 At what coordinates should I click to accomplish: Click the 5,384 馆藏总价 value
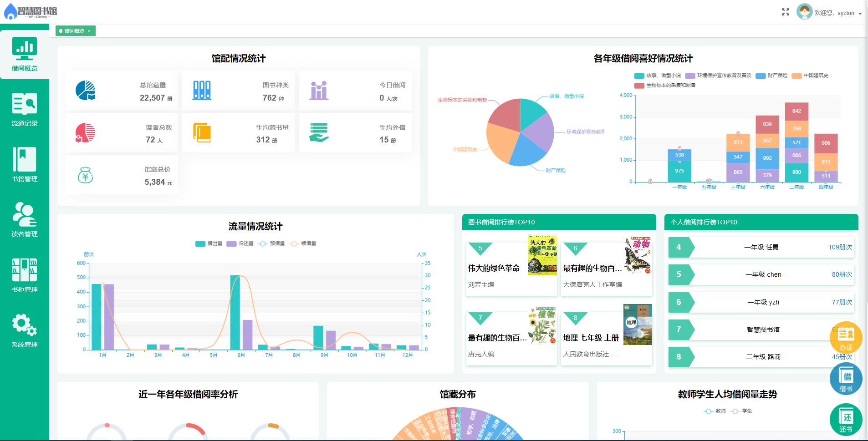click(x=155, y=182)
